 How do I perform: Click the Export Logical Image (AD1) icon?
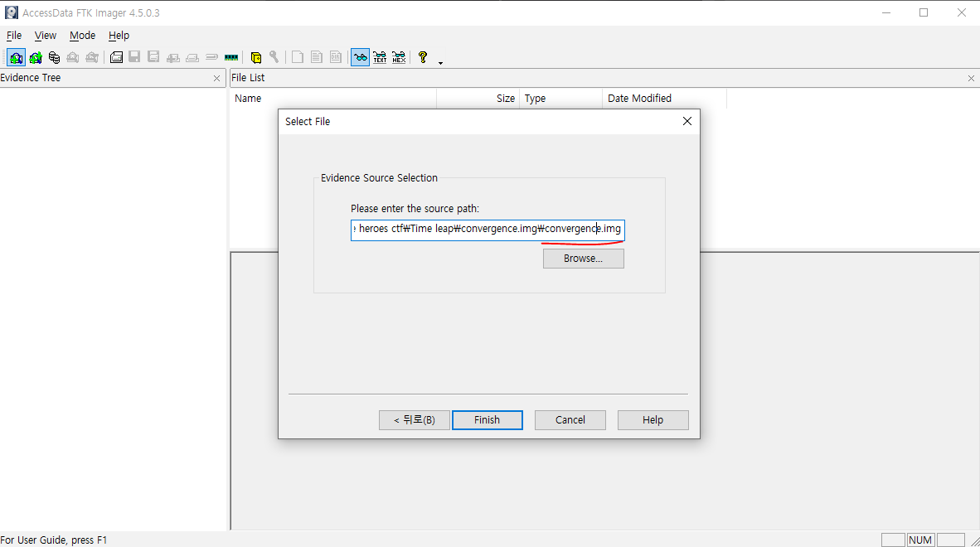click(x=153, y=57)
